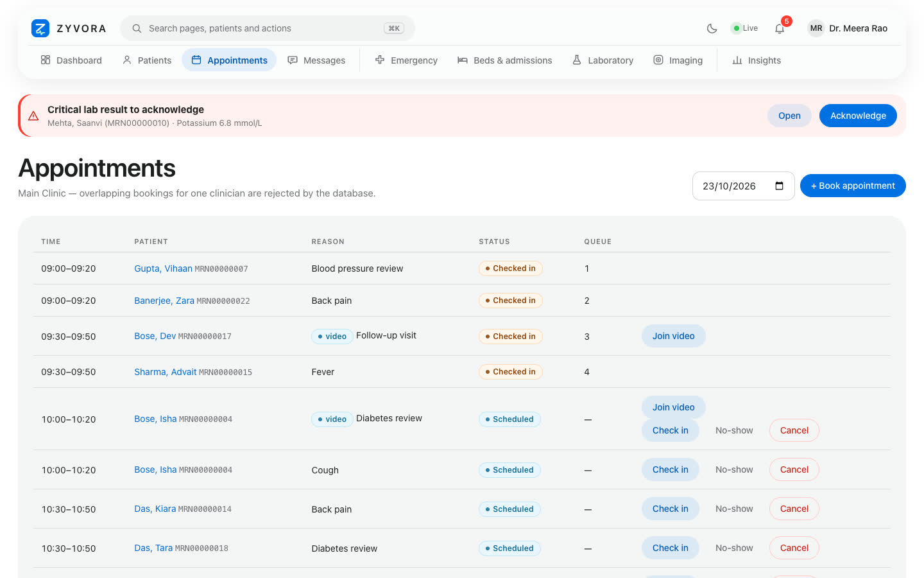The height and width of the screenshot is (578, 924).
Task: Click Checked in status for Gupta, Vihaan
Action: [x=511, y=268]
